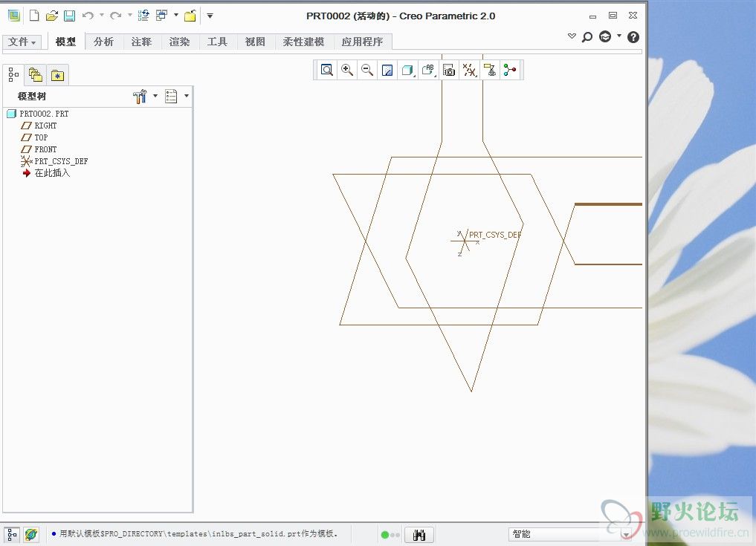
Task: Open Help with the question mark icon
Action: [633, 37]
